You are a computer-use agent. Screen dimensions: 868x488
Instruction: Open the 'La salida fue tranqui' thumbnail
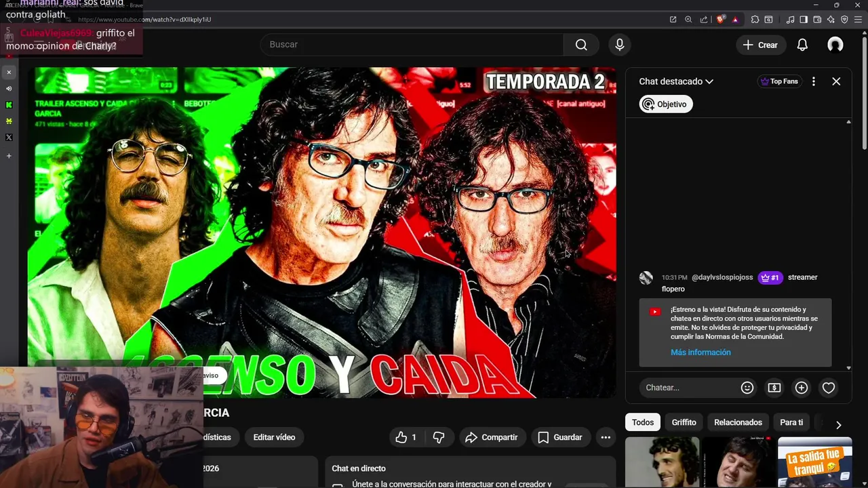pos(815,462)
